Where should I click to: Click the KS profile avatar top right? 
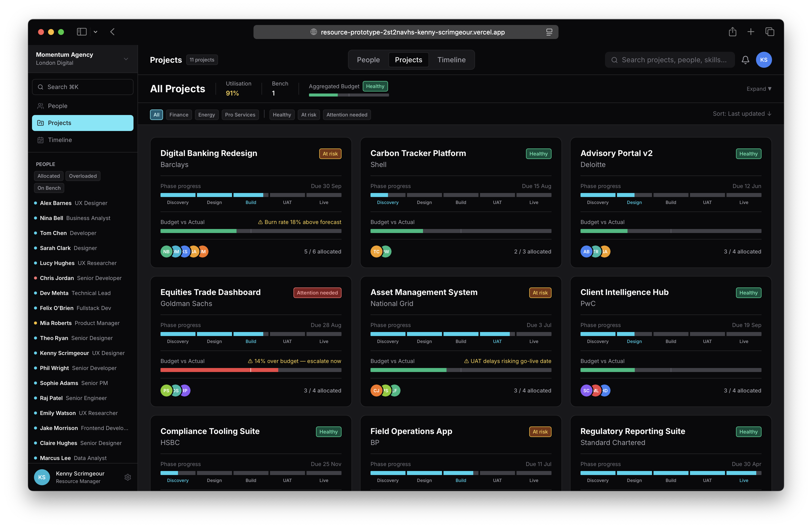[x=763, y=60]
